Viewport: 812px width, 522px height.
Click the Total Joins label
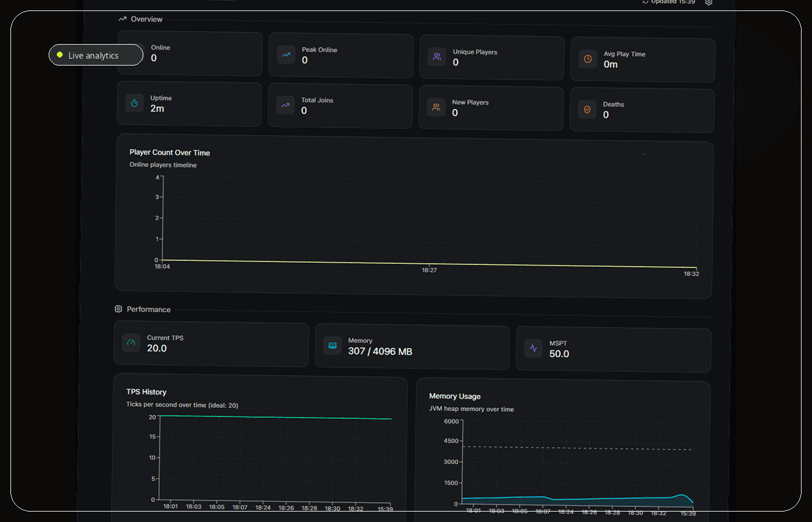click(x=317, y=100)
